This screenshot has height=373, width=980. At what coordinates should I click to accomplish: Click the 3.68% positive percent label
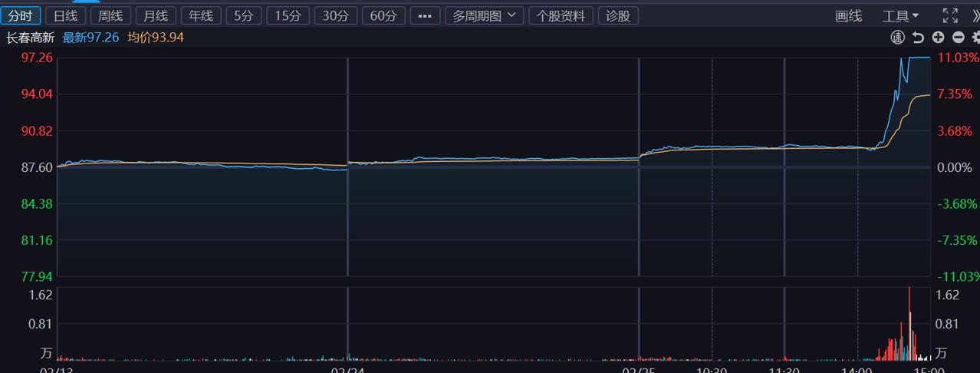pyautogui.click(x=955, y=130)
